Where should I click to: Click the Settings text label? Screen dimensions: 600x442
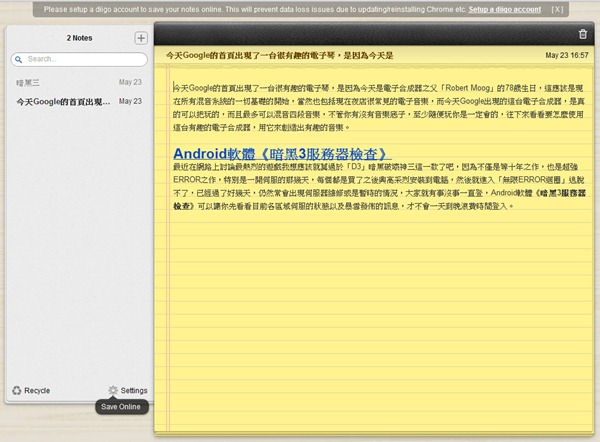point(134,390)
